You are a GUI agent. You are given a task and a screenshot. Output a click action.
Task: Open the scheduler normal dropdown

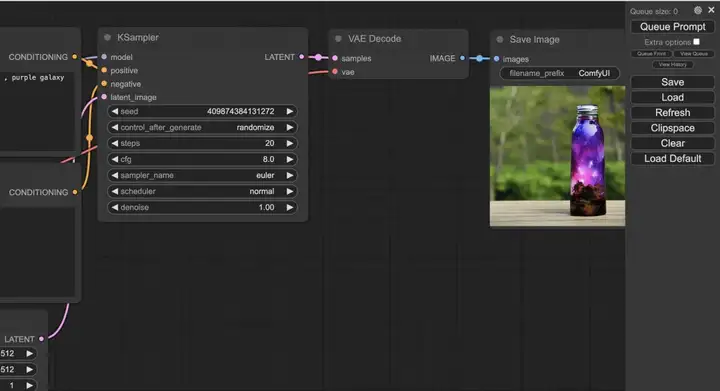(202, 191)
